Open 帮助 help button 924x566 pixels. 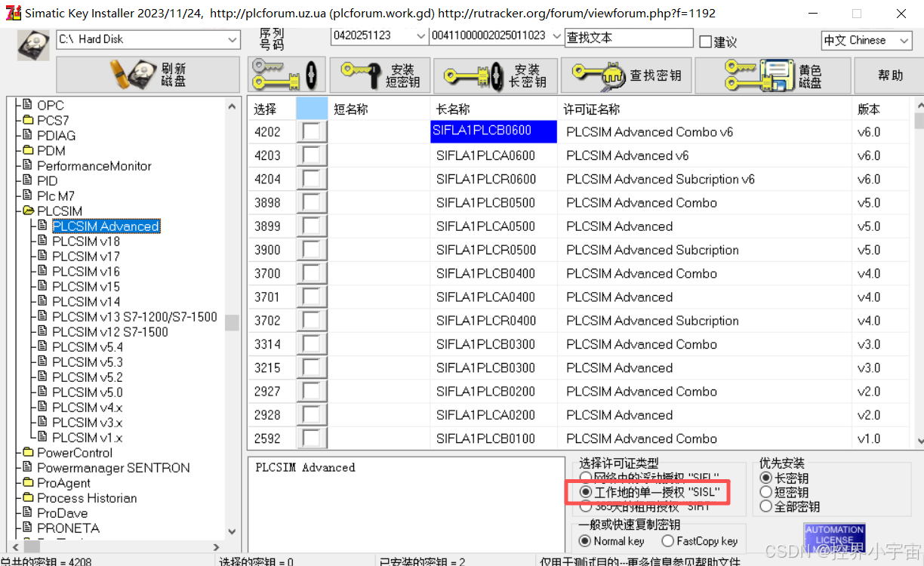[x=891, y=75]
